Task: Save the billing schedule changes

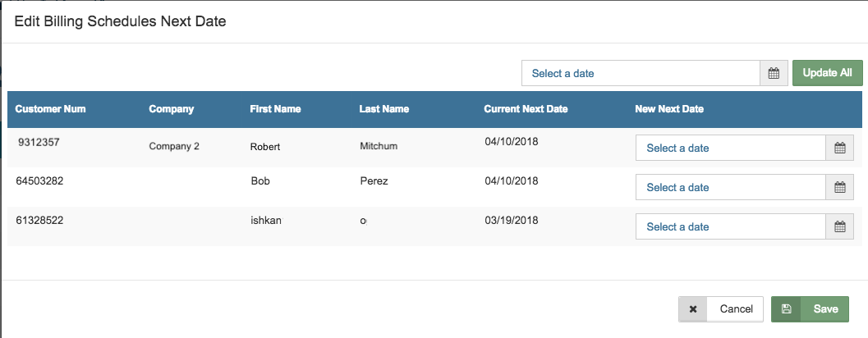Action: point(810,309)
